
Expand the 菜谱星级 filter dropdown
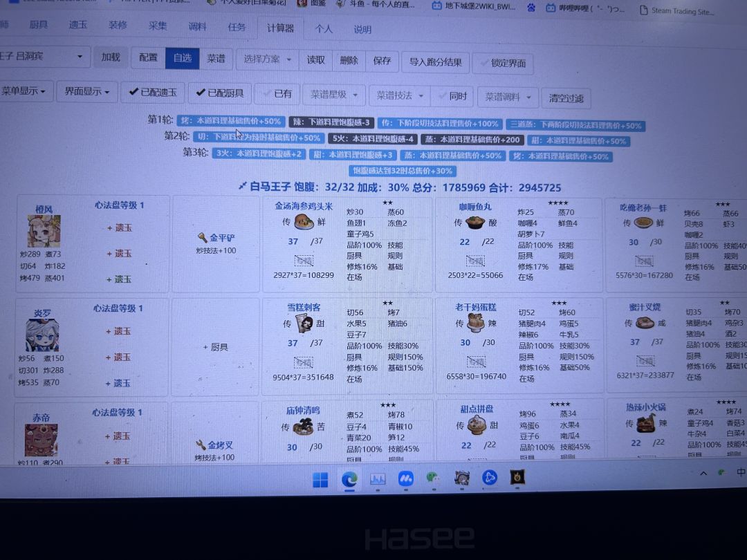pyautogui.click(x=334, y=95)
